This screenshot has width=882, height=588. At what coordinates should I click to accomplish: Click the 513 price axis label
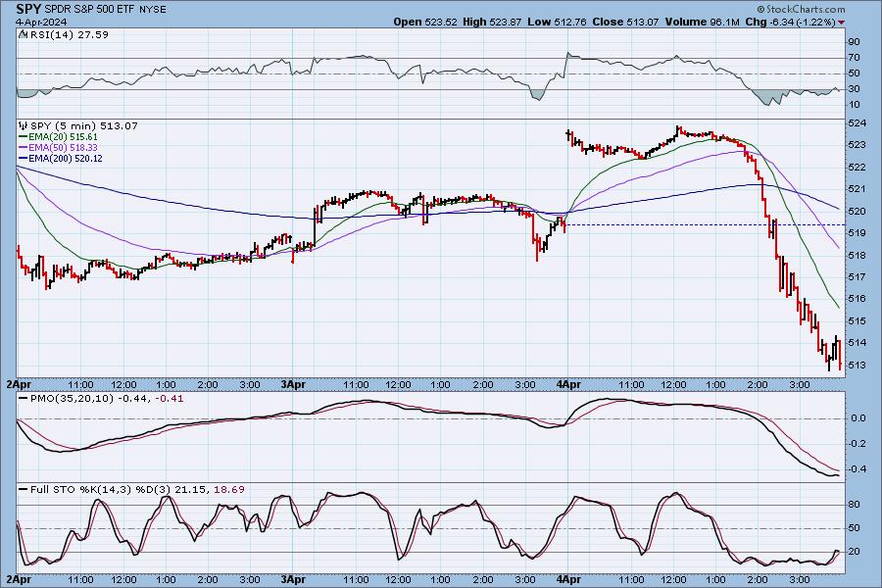[x=857, y=366]
